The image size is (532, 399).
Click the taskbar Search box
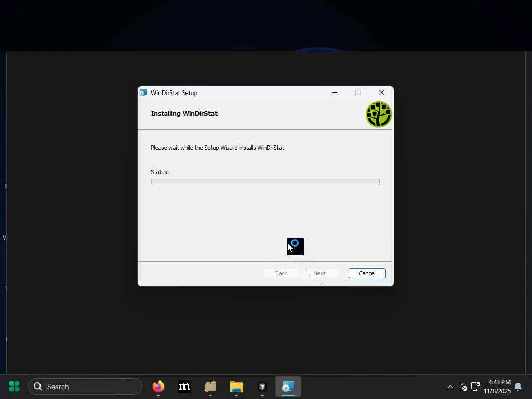[x=85, y=387]
